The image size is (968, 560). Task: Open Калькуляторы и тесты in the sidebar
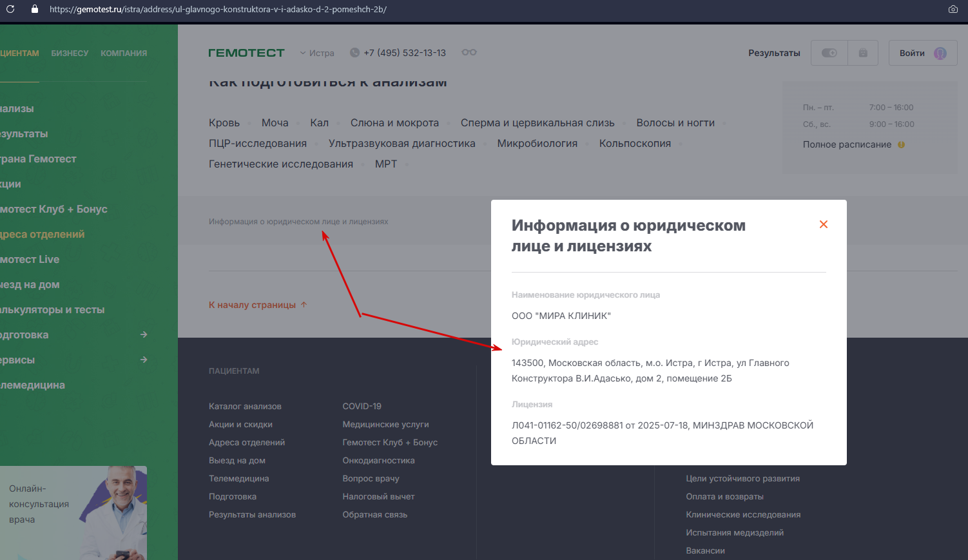click(52, 310)
